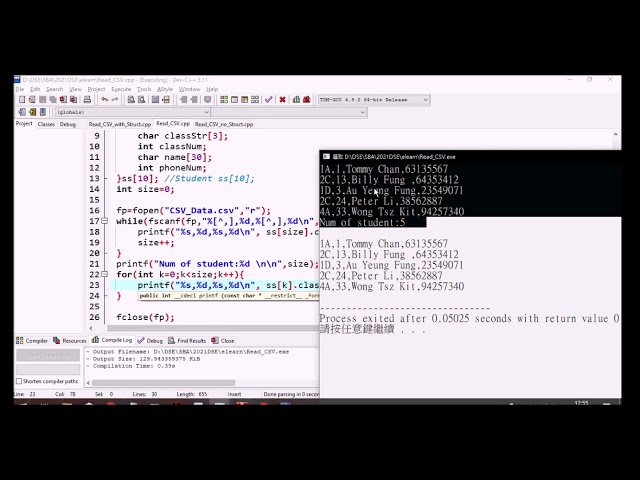
Task: Toggle the Shorten compiler paths checkbox
Action: pyautogui.click(x=20, y=382)
